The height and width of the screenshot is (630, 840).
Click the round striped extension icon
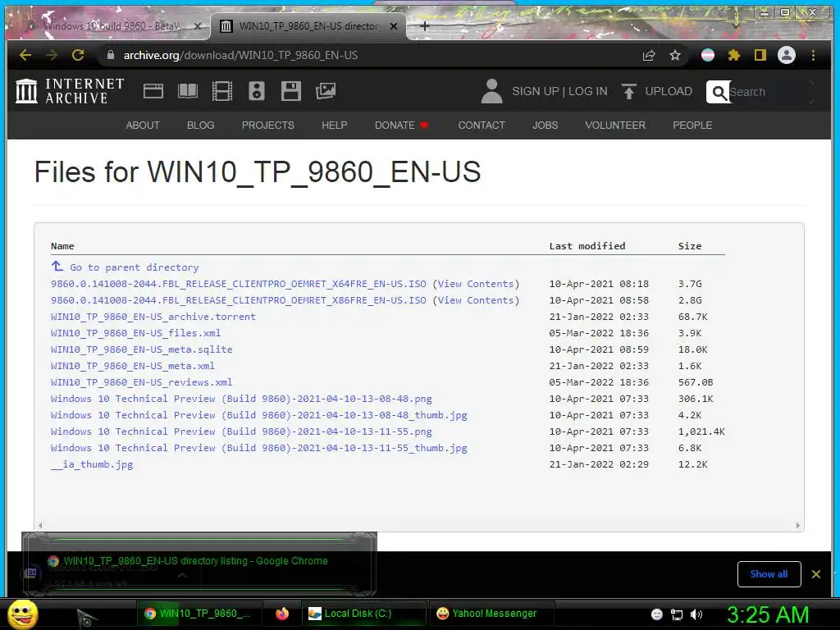[x=708, y=55]
